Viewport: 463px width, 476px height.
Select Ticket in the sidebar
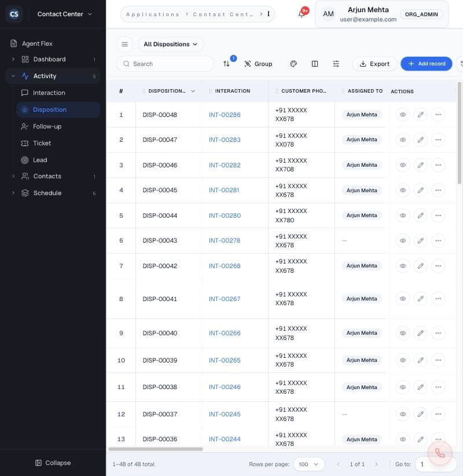42,143
